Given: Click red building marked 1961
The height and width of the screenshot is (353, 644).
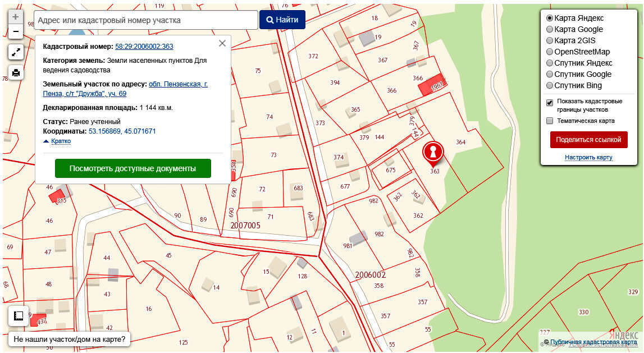Looking at the screenshot, I should [432, 85].
